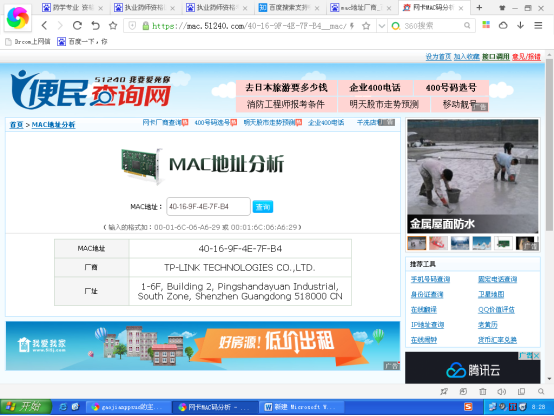Click the blue 查询 button
The width and height of the screenshot is (554, 416).
pos(263,207)
